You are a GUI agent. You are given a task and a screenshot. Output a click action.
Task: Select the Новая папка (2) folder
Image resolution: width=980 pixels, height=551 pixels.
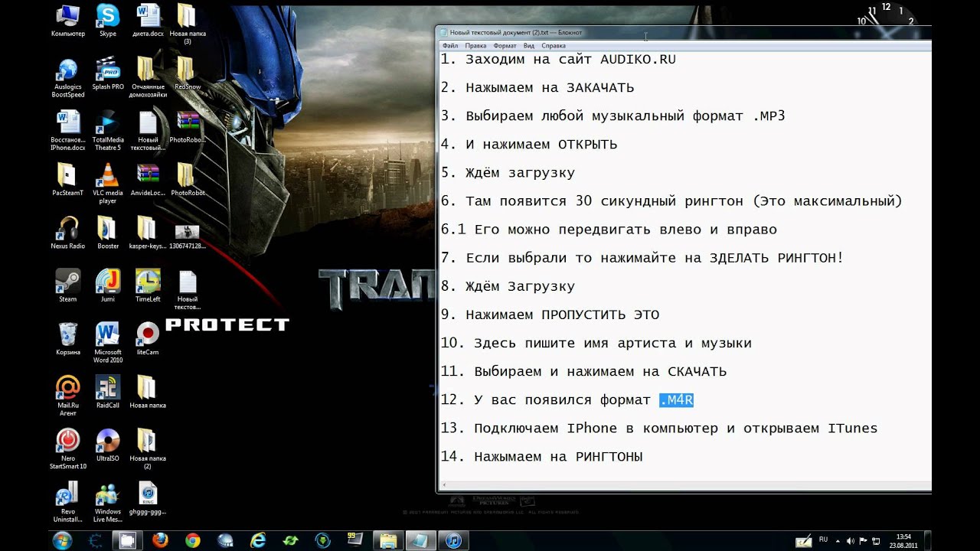tap(148, 448)
